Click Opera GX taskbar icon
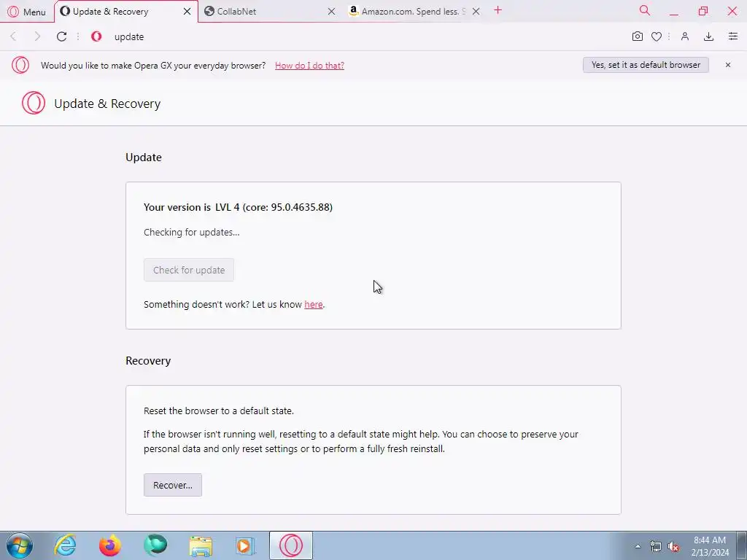Screen dimensions: 747x560 click(291, 545)
